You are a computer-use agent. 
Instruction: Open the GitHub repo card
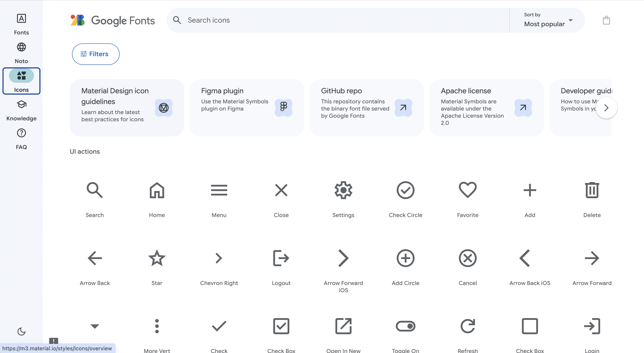point(366,108)
